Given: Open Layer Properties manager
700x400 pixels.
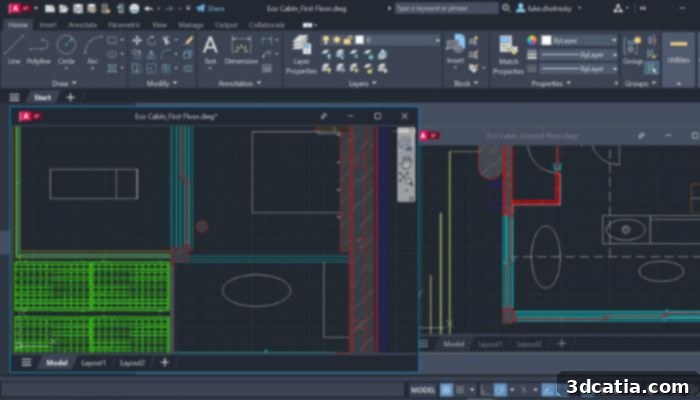Looking at the screenshot, I should click(x=301, y=54).
